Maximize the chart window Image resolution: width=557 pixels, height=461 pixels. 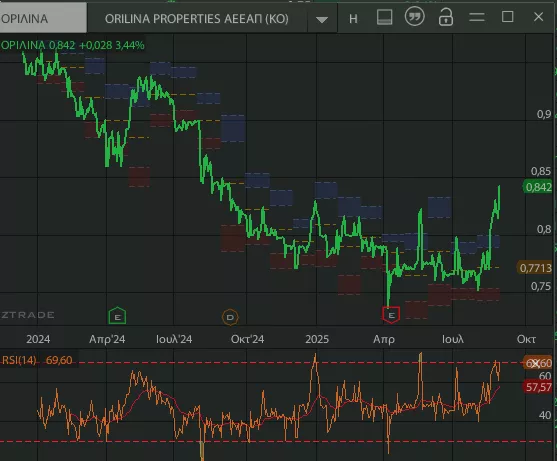pos(507,16)
